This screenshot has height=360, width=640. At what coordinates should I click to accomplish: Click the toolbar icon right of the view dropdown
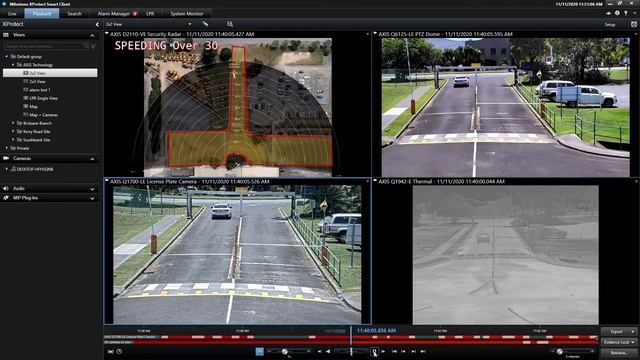point(205,24)
